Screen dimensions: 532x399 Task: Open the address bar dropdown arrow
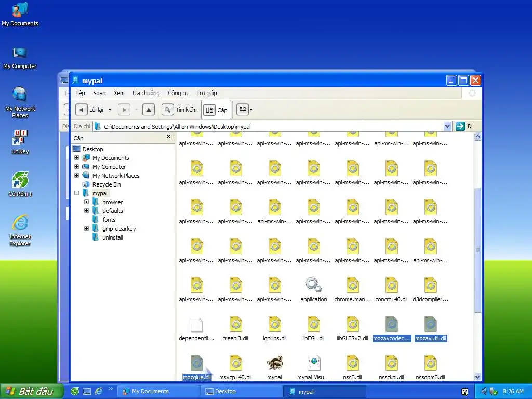(447, 126)
